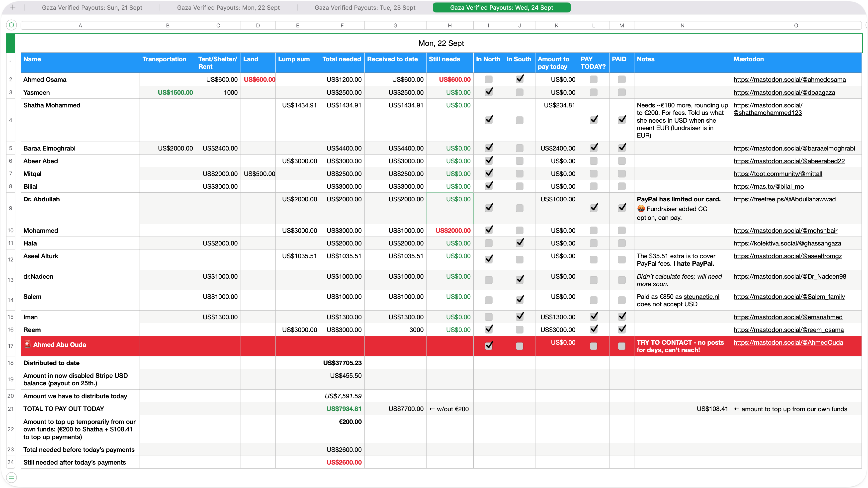Toggle In South checkbox for Hala
Screen dimensions: 868x488
pos(519,243)
